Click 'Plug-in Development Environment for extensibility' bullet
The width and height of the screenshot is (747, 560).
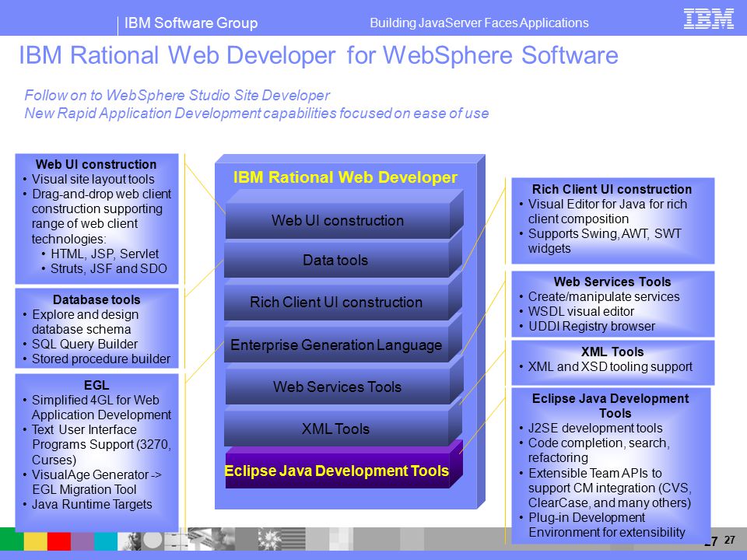click(x=606, y=525)
